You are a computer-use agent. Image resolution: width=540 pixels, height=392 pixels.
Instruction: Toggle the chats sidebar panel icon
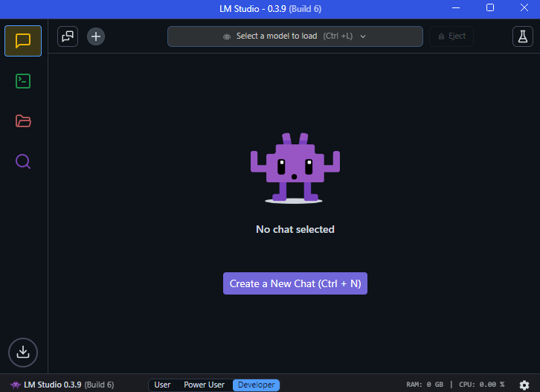(x=68, y=36)
